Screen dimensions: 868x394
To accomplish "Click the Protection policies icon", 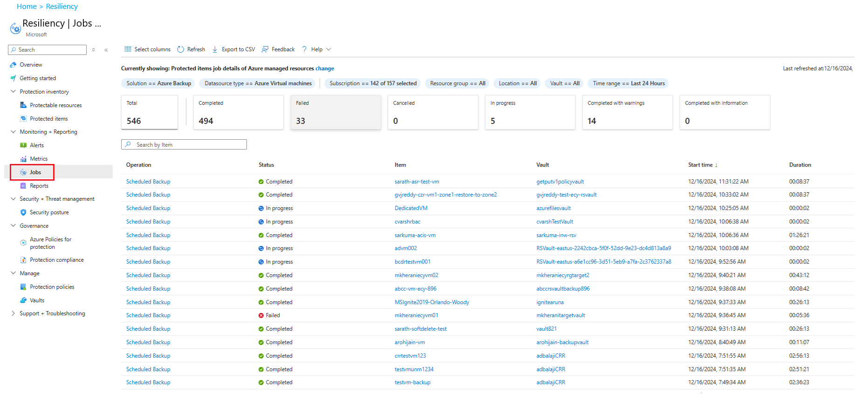I will click(x=23, y=287).
